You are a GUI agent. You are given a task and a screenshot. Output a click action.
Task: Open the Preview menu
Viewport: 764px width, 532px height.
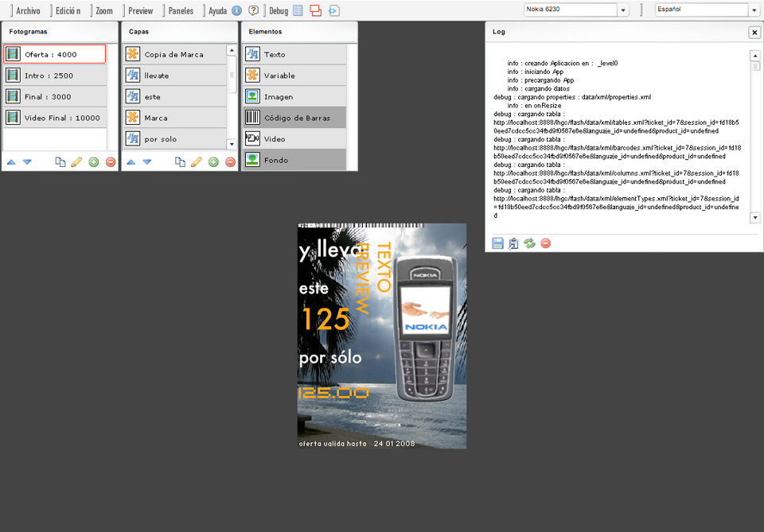tap(140, 10)
